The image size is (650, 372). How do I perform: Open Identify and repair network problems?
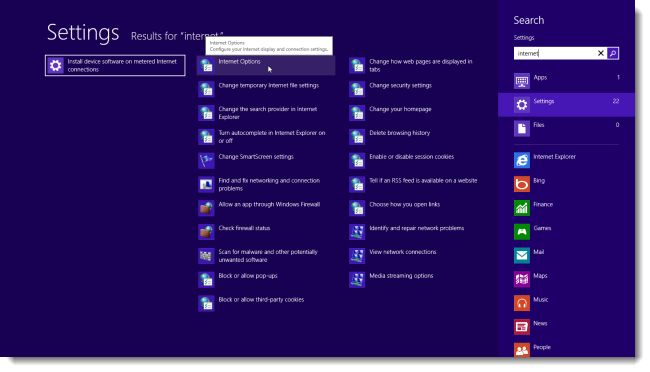[417, 232]
